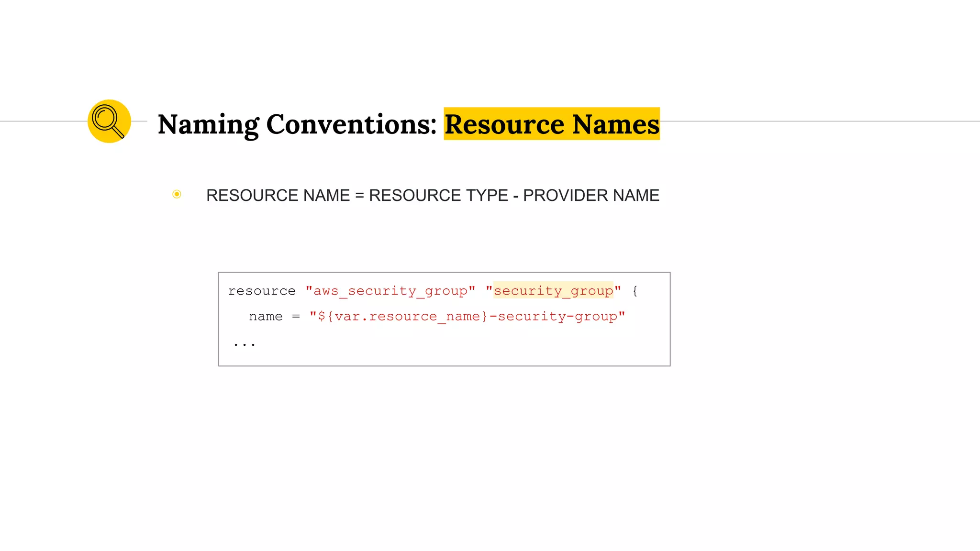Click the highlighted "security_group" resource name

pyautogui.click(x=553, y=290)
